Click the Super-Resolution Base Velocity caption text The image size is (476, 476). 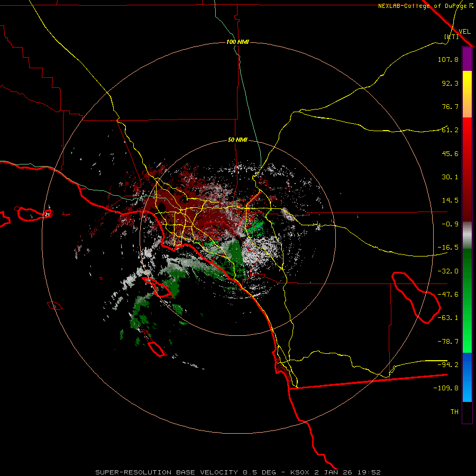pyautogui.click(x=237, y=472)
